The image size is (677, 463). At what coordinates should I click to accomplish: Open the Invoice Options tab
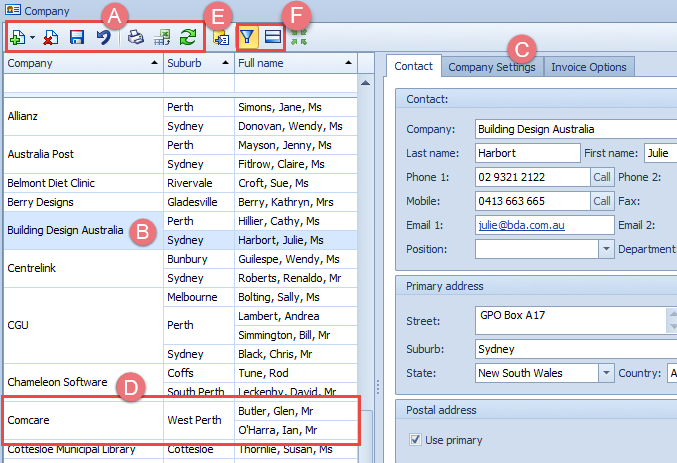pos(589,67)
